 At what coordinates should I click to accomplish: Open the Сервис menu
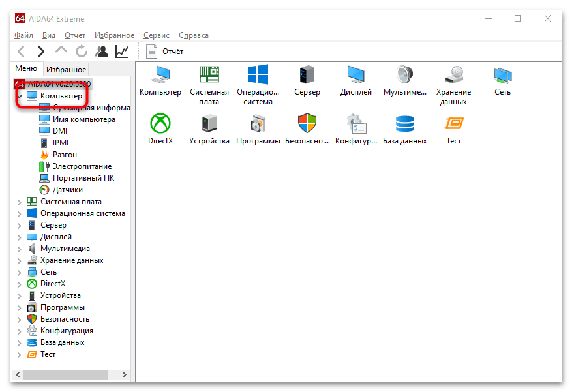pyautogui.click(x=156, y=35)
